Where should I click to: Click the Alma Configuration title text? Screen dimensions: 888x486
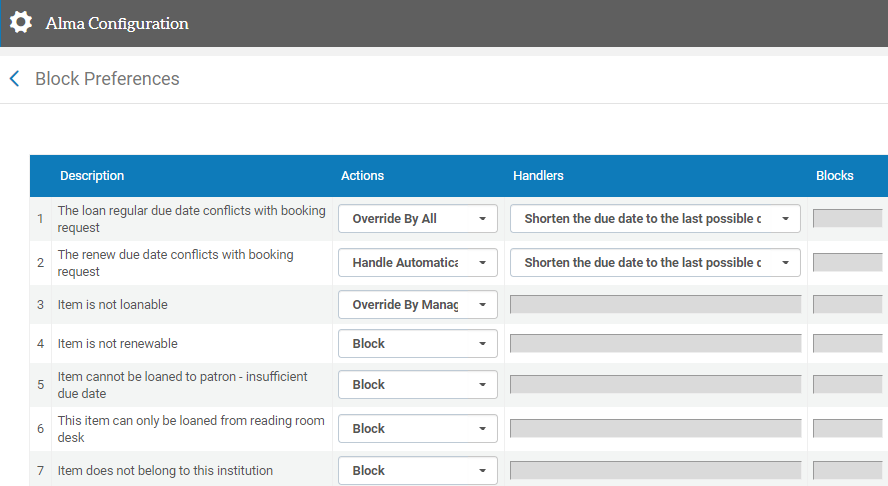coord(117,23)
